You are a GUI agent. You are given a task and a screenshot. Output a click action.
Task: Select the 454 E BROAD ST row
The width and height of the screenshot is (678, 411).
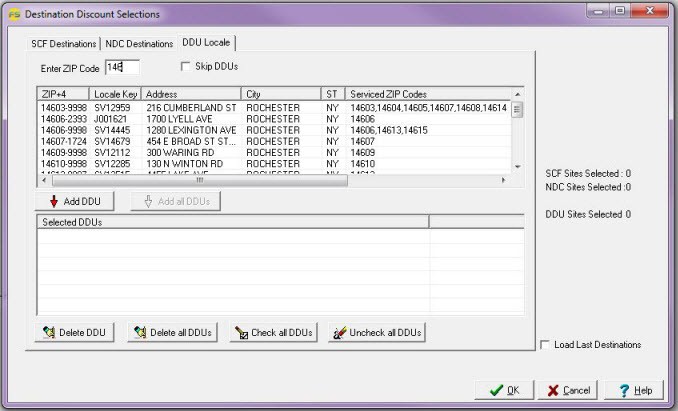click(x=274, y=141)
